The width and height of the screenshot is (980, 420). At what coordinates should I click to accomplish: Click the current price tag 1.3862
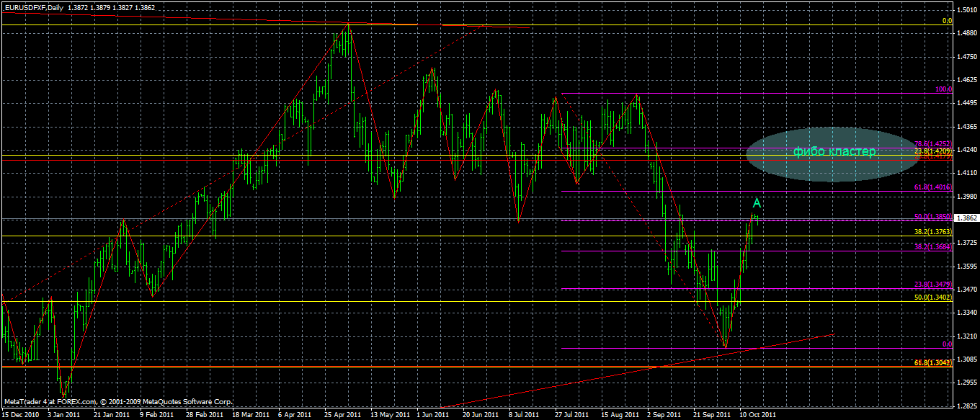(968, 217)
